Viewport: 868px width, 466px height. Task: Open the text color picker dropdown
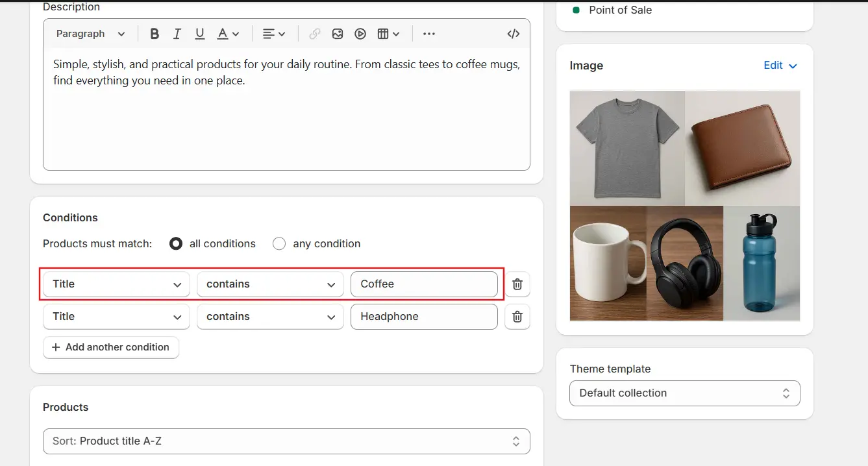point(228,34)
